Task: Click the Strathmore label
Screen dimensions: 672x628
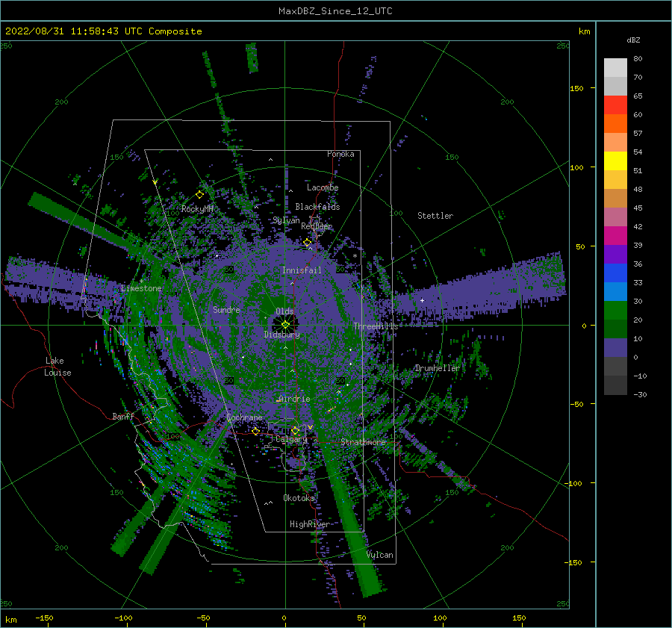Action: (363, 442)
